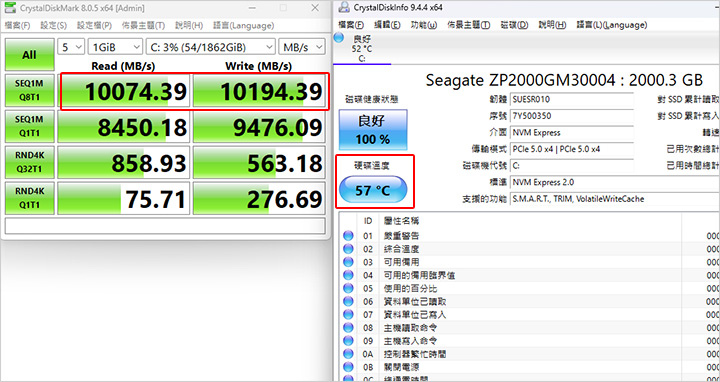This screenshot has width=720, height=382.
Task: Click status circle for attribute 03 可用備用
Action: [x=349, y=262]
